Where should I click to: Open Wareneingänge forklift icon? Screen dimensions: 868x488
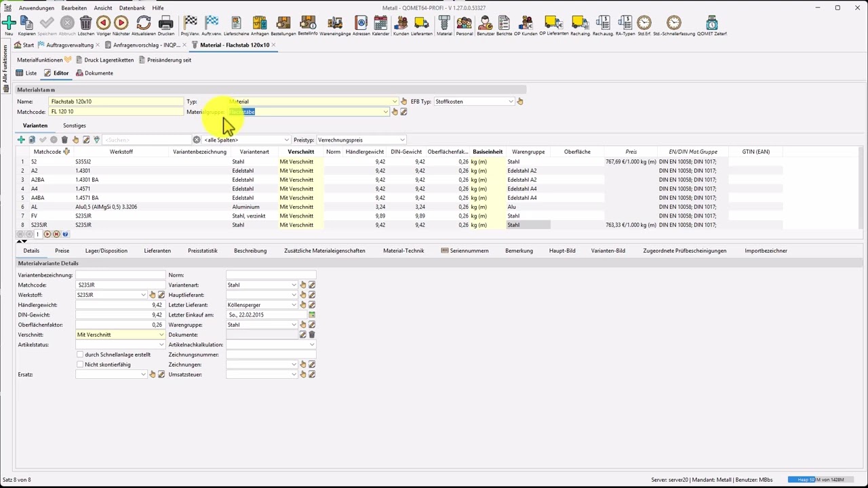coord(337,23)
